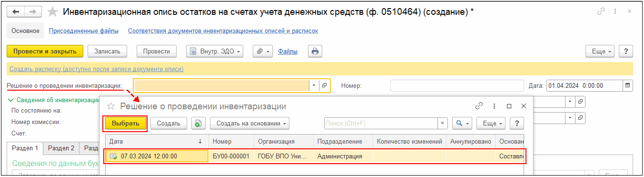Close the Решение о проведении инвентаризации dialog

[x=523, y=106]
